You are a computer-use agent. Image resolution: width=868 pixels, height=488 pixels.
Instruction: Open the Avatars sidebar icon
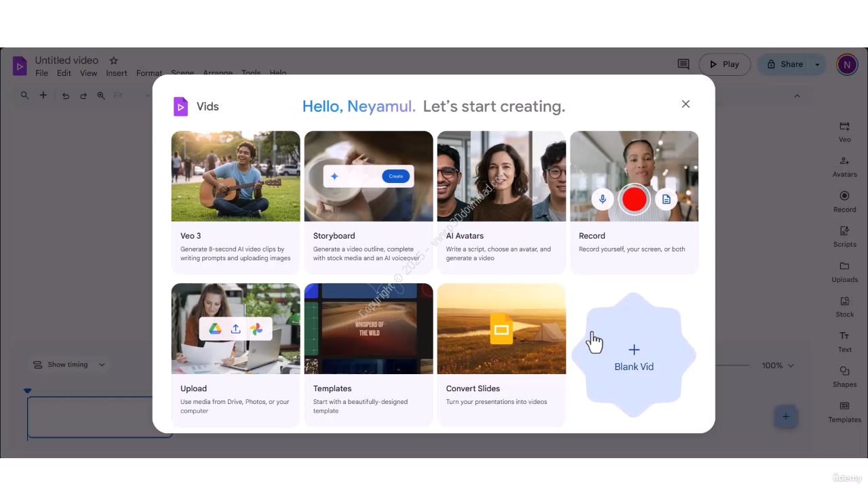click(x=844, y=166)
